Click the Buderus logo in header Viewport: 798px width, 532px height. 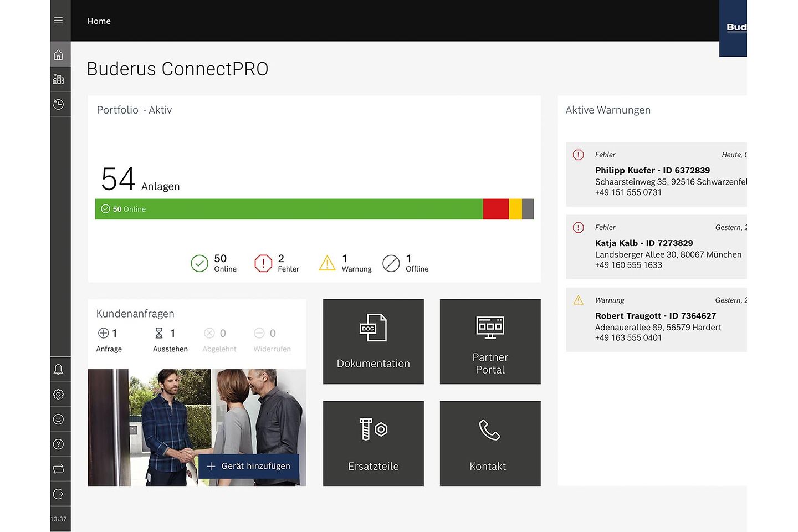point(733,28)
